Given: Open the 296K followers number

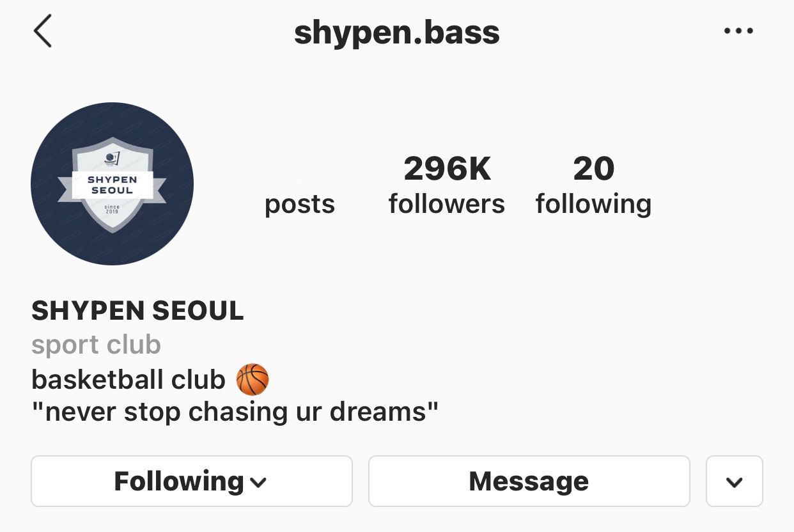Looking at the screenshot, I should [448, 169].
